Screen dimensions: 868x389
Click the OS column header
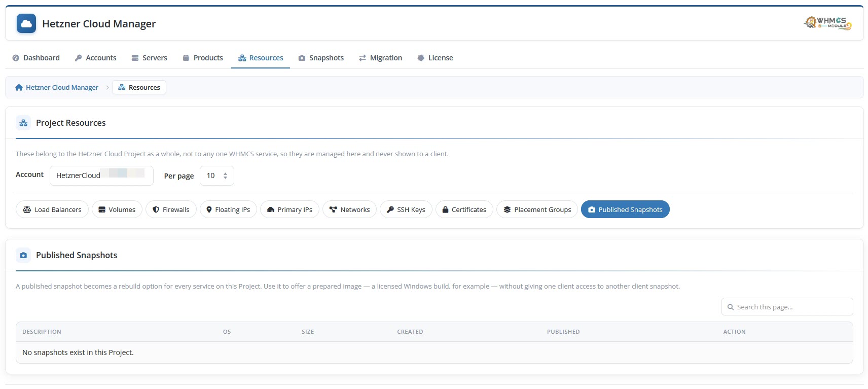pos(227,332)
